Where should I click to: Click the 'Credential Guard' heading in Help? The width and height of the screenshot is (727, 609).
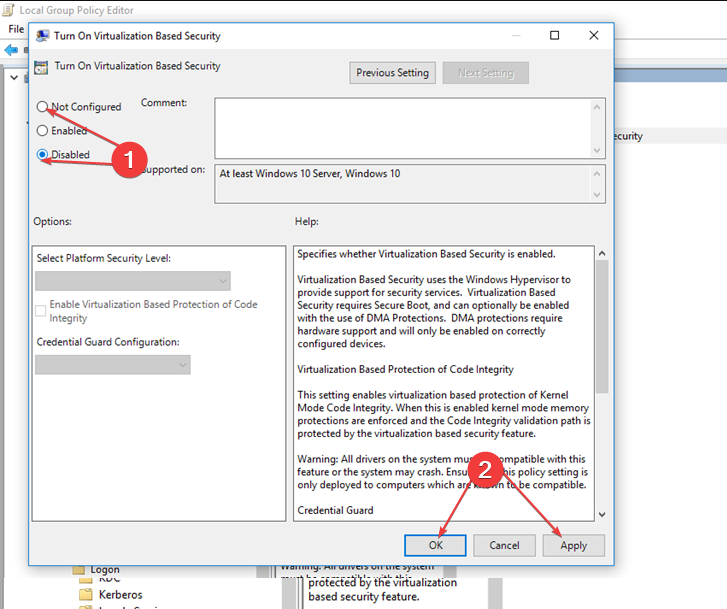[335, 510]
